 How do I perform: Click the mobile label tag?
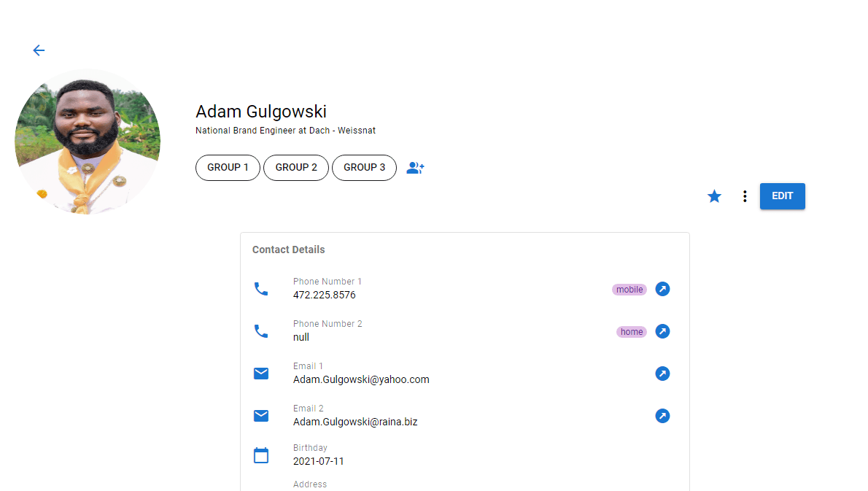click(x=629, y=290)
